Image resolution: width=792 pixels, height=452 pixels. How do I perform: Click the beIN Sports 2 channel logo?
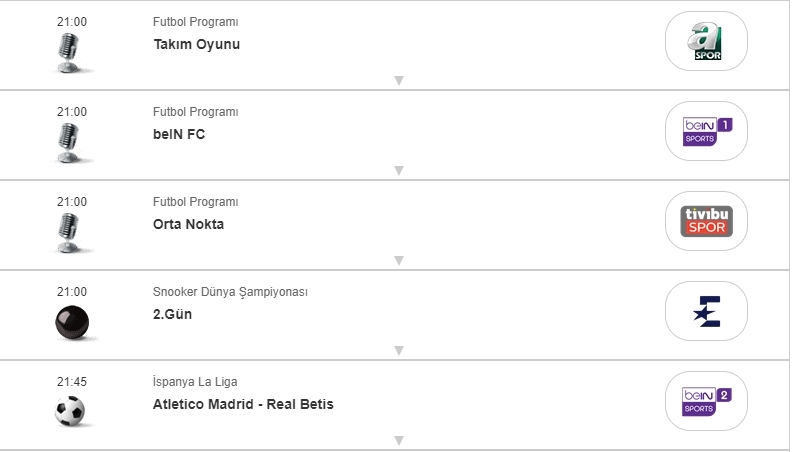[706, 401]
